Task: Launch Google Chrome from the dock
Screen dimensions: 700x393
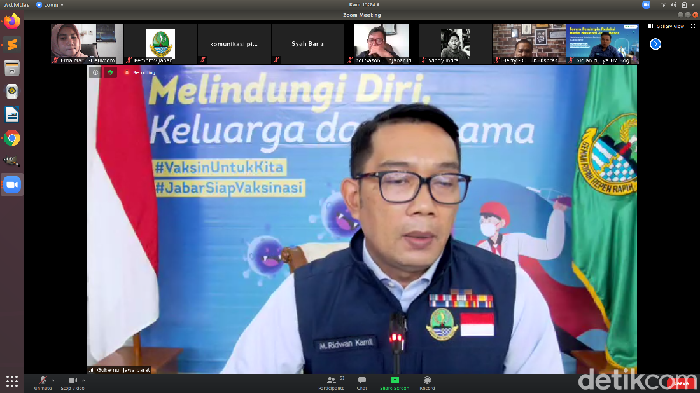Action: point(12,138)
